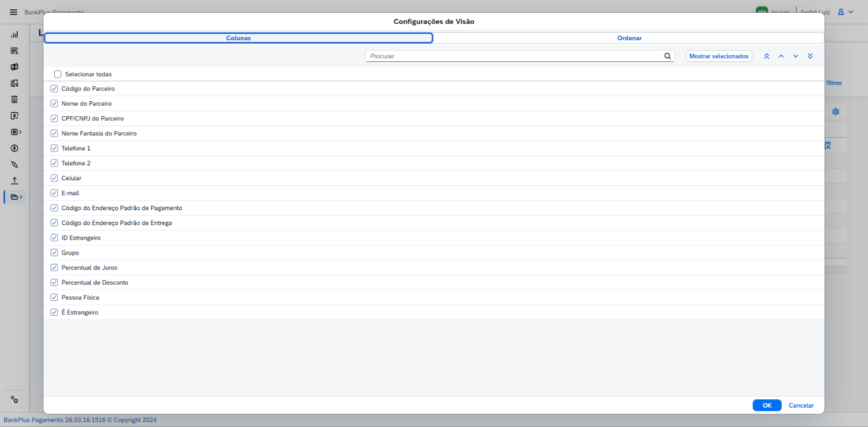
Task: Move selected column down one position
Action: point(795,56)
